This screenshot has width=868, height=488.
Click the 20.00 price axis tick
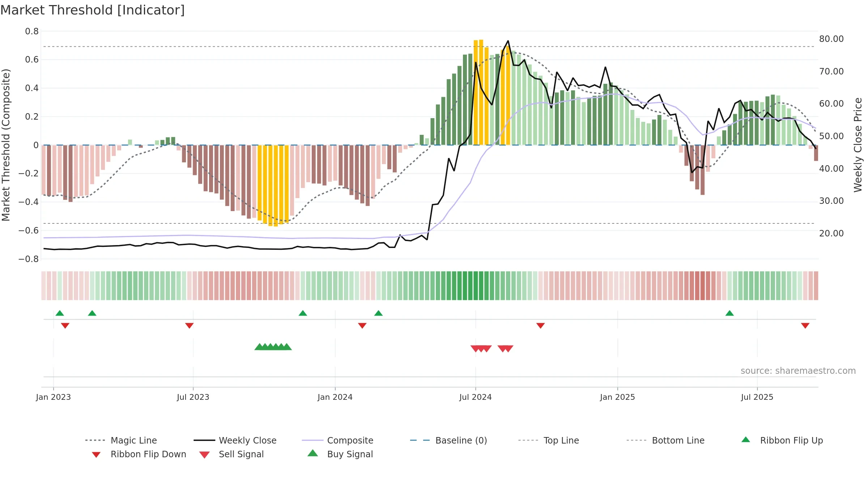click(x=831, y=233)
